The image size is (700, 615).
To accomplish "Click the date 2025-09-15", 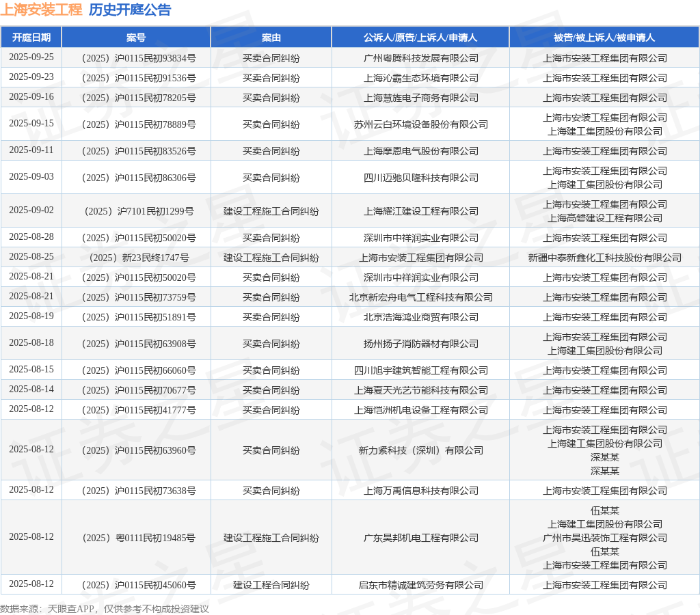I will [x=31, y=123].
